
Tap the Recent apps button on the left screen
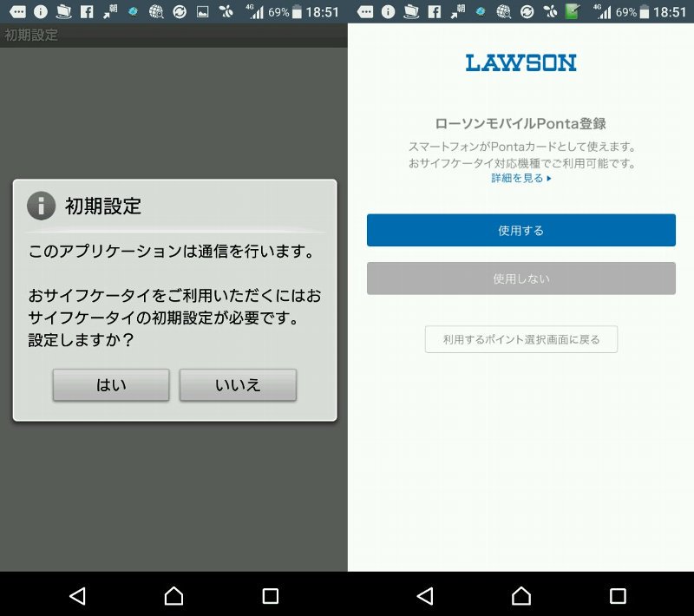click(270, 596)
